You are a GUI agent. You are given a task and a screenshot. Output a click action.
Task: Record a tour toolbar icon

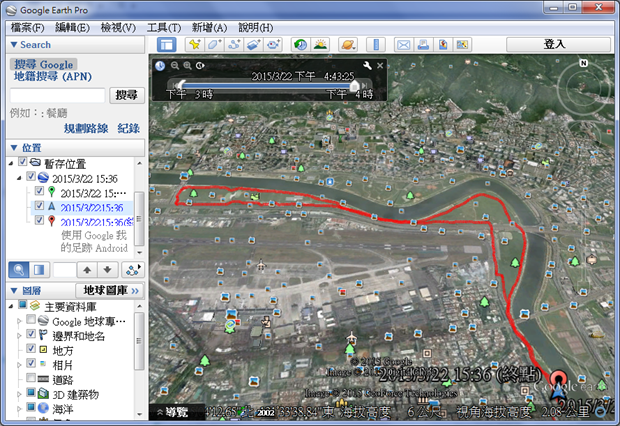pyautogui.click(x=273, y=45)
